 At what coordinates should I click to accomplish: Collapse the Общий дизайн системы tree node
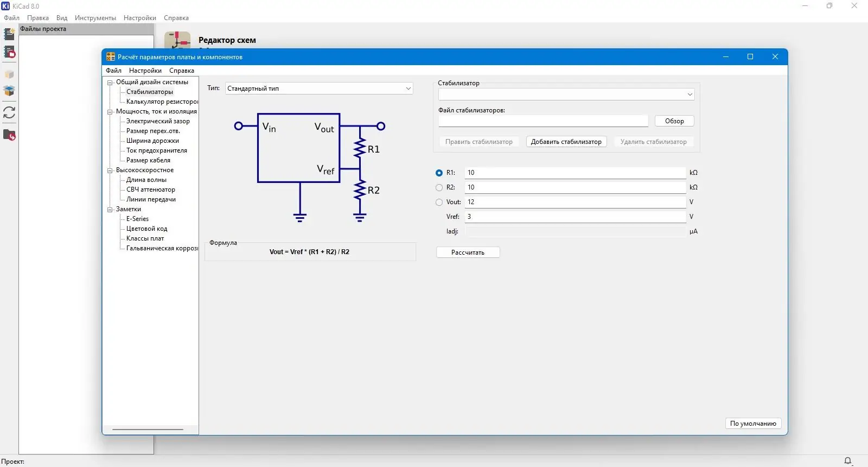pyautogui.click(x=110, y=83)
